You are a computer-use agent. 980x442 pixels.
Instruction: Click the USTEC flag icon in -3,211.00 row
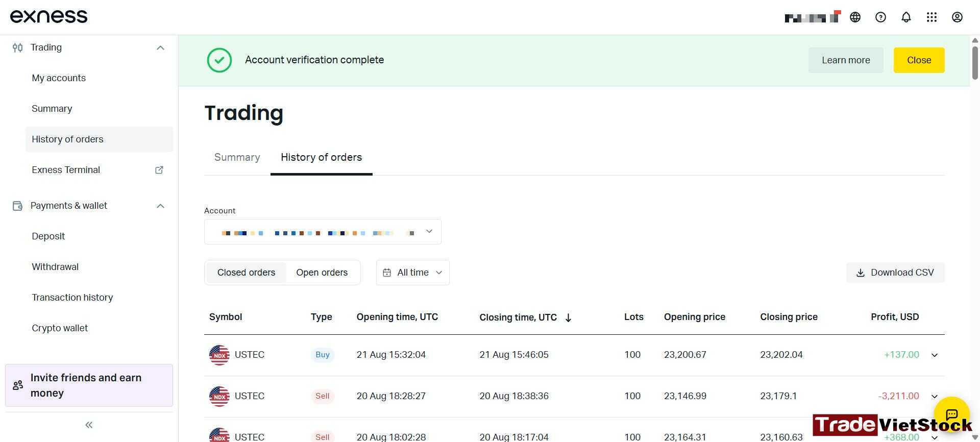point(219,396)
